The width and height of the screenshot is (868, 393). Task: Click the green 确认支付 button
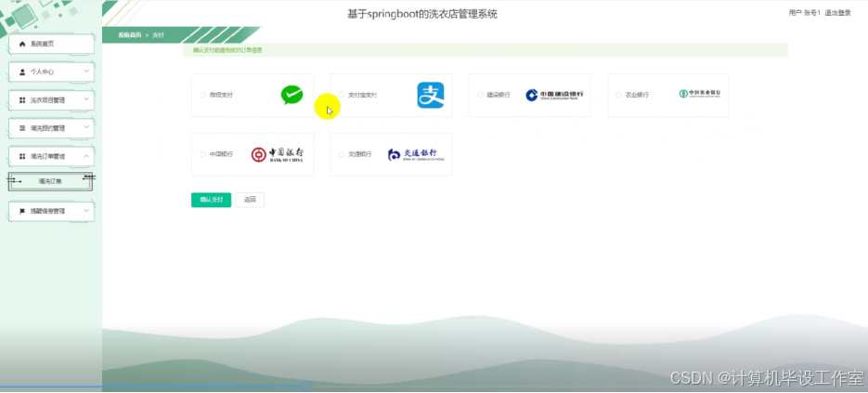tap(211, 200)
